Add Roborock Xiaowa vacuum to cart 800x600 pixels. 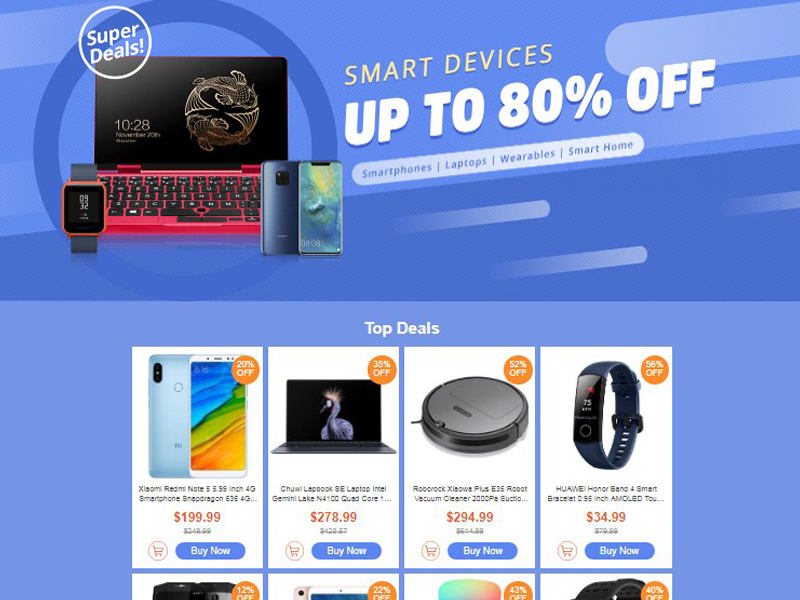click(x=431, y=551)
